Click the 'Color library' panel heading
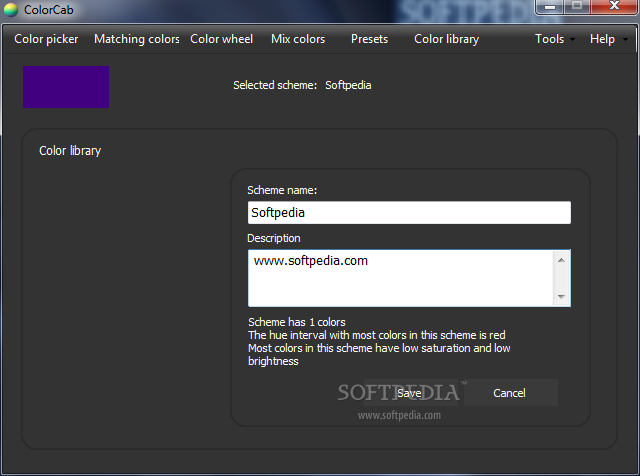Screen dimensions: 640x476 click(x=70, y=151)
